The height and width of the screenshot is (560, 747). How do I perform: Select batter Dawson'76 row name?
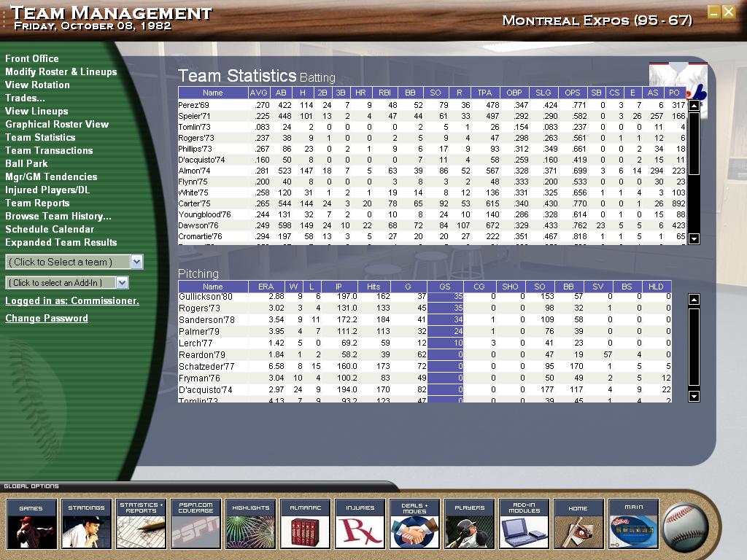click(198, 226)
